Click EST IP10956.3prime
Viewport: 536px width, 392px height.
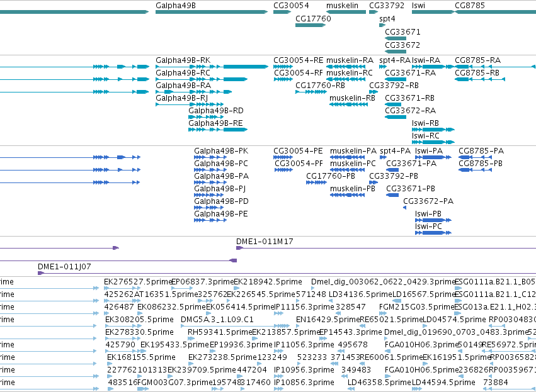[x=278, y=376]
